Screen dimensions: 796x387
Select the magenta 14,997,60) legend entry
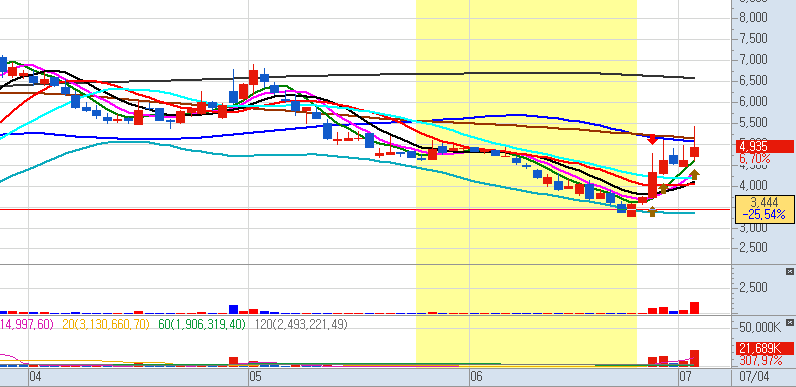[26, 324]
